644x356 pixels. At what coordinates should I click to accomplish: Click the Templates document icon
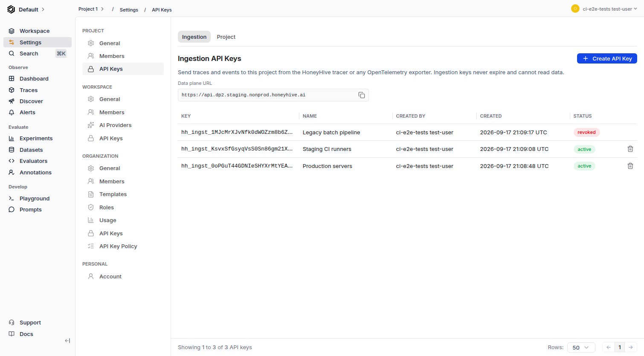(x=91, y=194)
